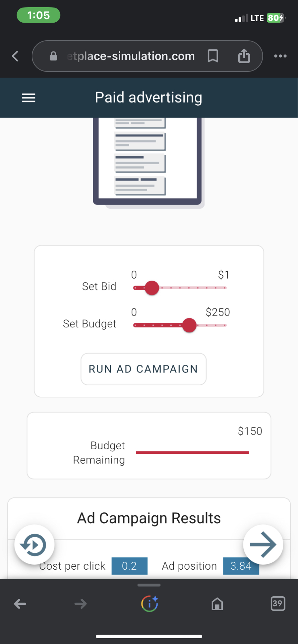298x644 pixels.
Task: Open the browser overflow menu
Action: click(x=280, y=56)
